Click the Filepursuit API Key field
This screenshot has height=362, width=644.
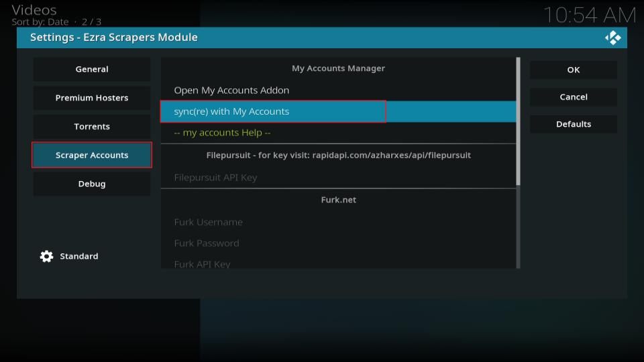click(338, 177)
